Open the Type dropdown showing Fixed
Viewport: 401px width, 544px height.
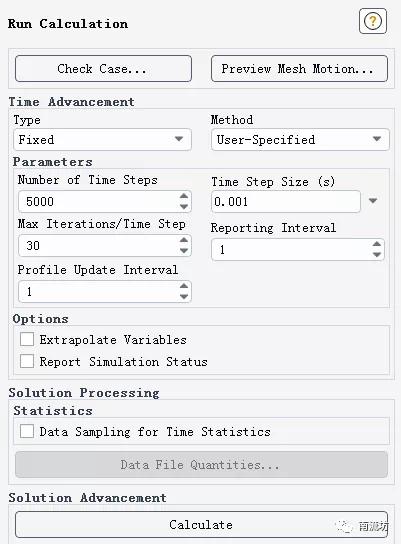(x=102, y=139)
